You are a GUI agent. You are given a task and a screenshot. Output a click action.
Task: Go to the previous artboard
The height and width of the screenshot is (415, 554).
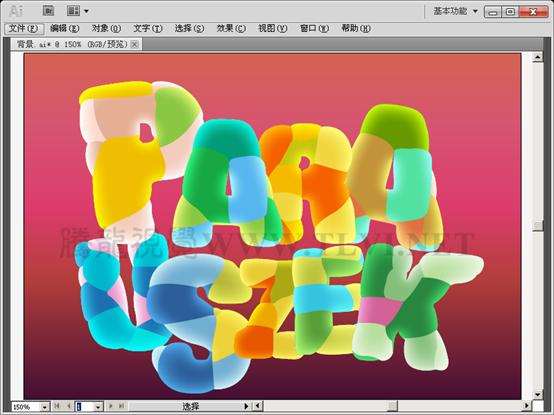pyautogui.click(x=69, y=406)
